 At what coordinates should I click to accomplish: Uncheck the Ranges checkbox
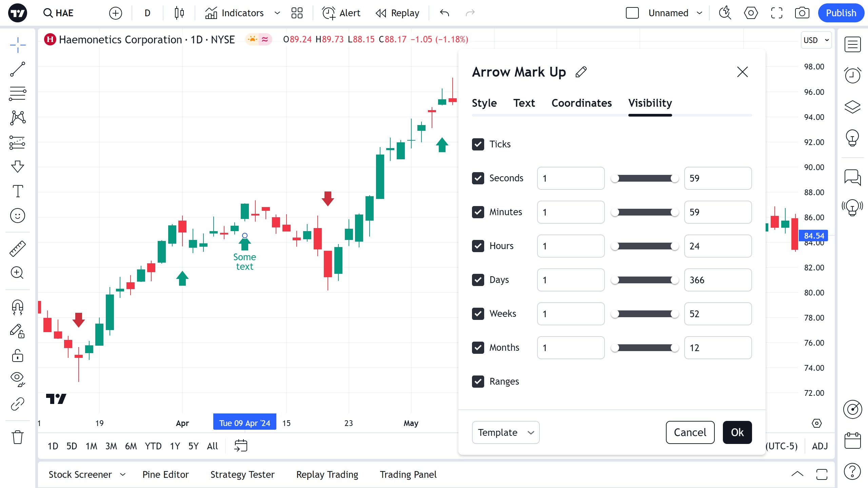click(478, 381)
